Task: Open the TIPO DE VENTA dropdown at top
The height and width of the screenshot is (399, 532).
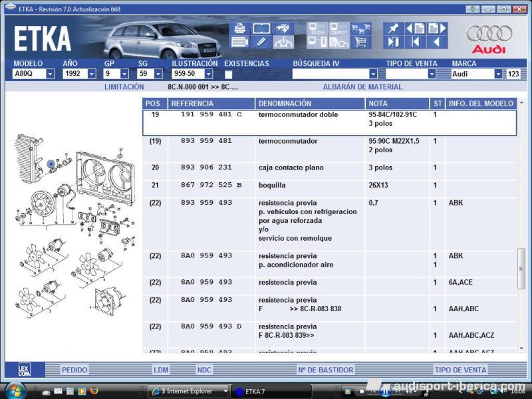Action: click(x=432, y=74)
